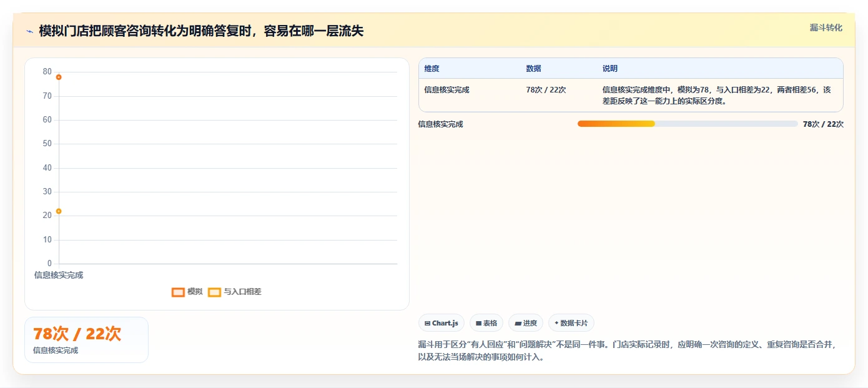Screen dimensions: 868x388
Task: Click the chart data point at 78
Action: point(59,77)
